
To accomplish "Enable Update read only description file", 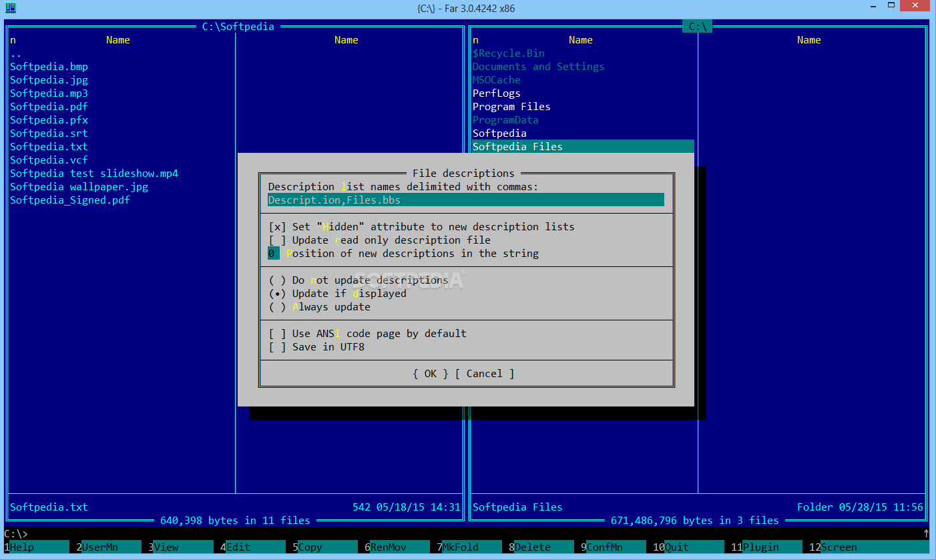I will click(x=379, y=240).
